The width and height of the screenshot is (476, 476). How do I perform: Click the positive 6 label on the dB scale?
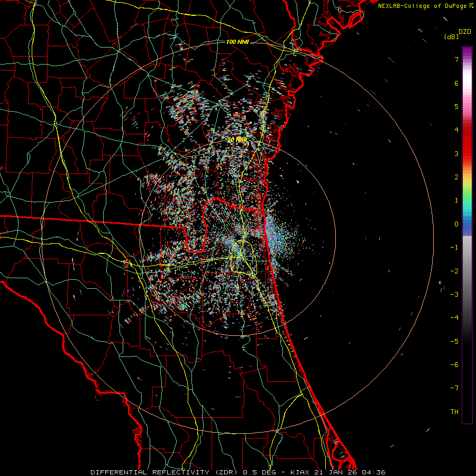tap(456, 83)
